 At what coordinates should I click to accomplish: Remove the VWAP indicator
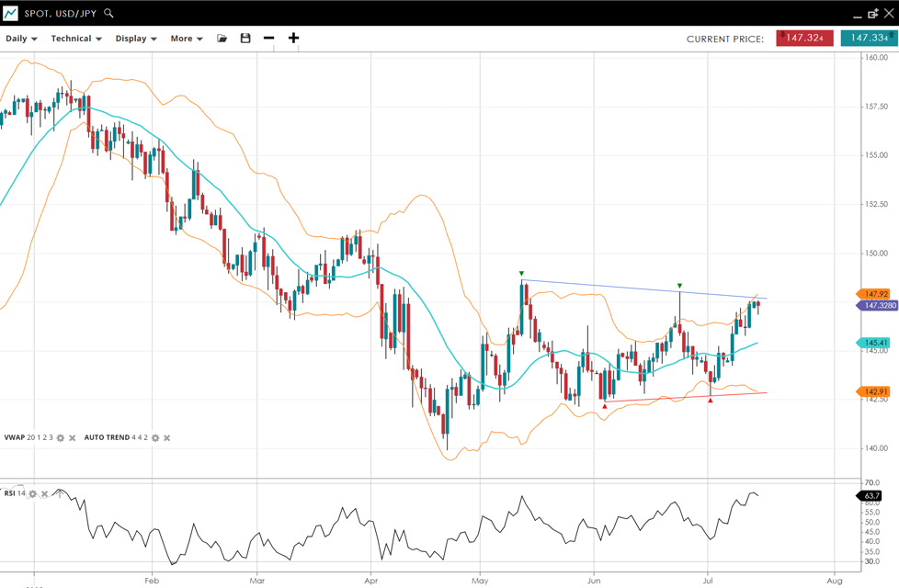73,438
